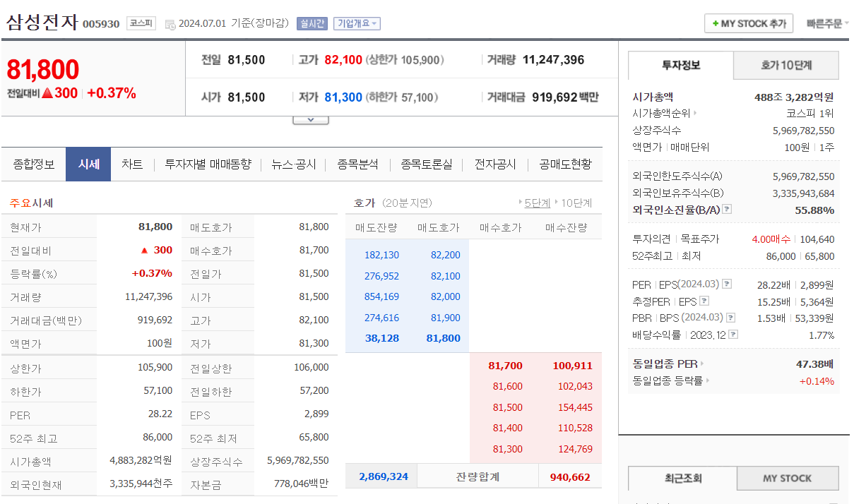Open the help icon next to PBR BPS(2024.03)

pyautogui.click(x=731, y=318)
